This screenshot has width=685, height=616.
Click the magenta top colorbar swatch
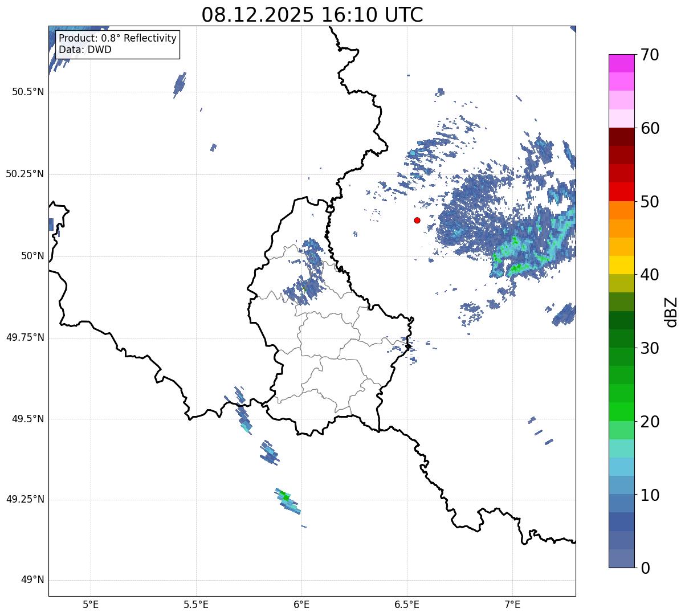[622, 63]
